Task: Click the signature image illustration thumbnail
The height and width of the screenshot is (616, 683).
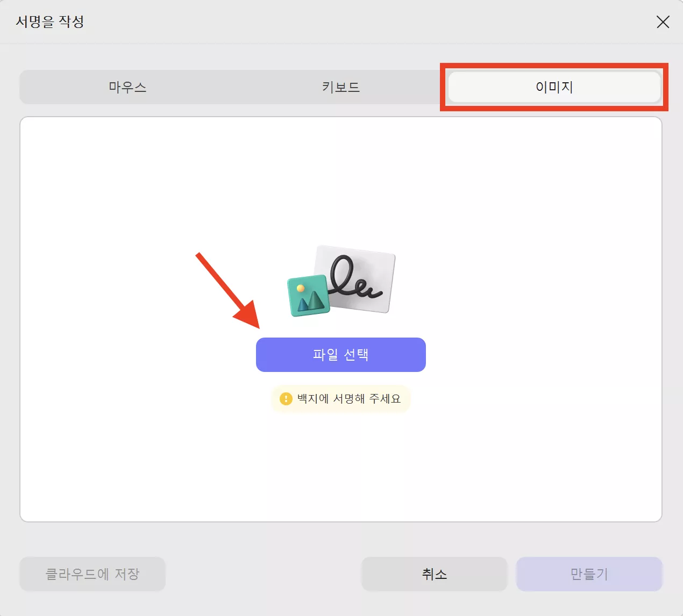Action: tap(340, 280)
